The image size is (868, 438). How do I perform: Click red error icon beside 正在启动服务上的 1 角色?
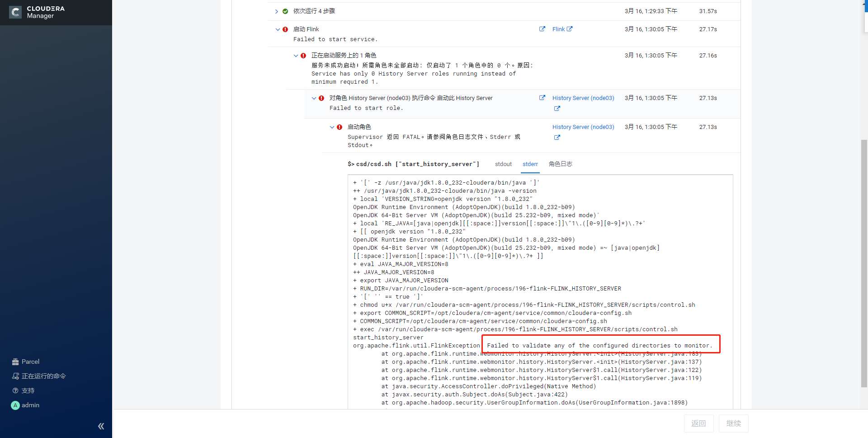coord(303,56)
